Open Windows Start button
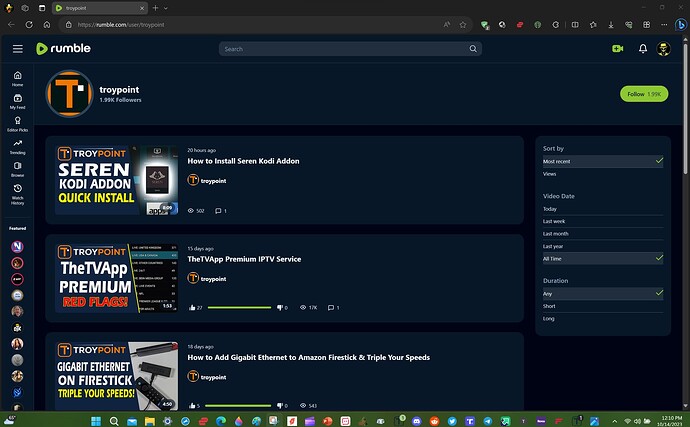 click(x=95, y=421)
